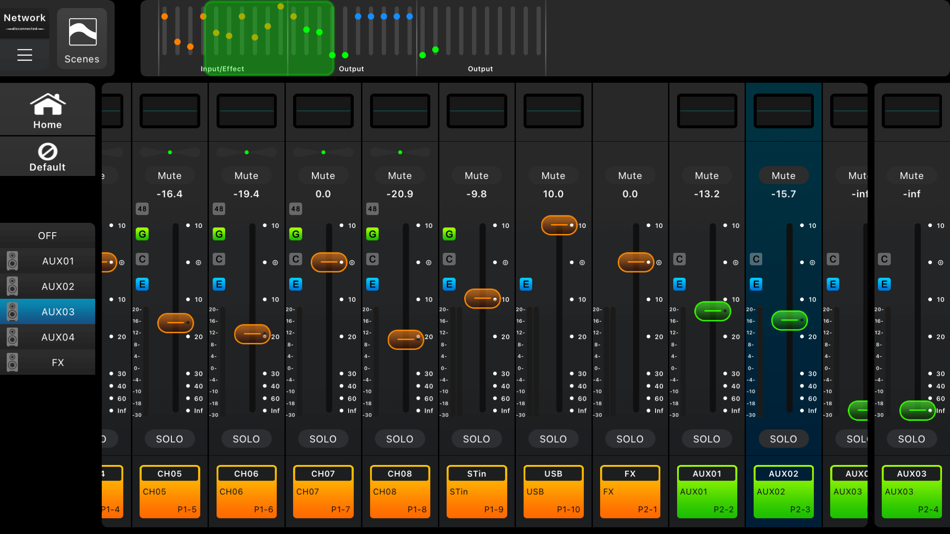The width and height of the screenshot is (950, 534).
Task: Select AUX01 sends on fader
Action: pos(47,261)
